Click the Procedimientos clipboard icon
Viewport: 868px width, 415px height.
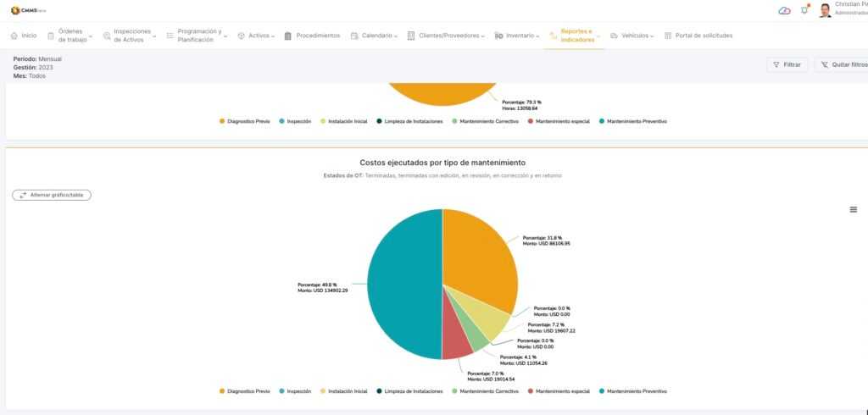(288, 36)
